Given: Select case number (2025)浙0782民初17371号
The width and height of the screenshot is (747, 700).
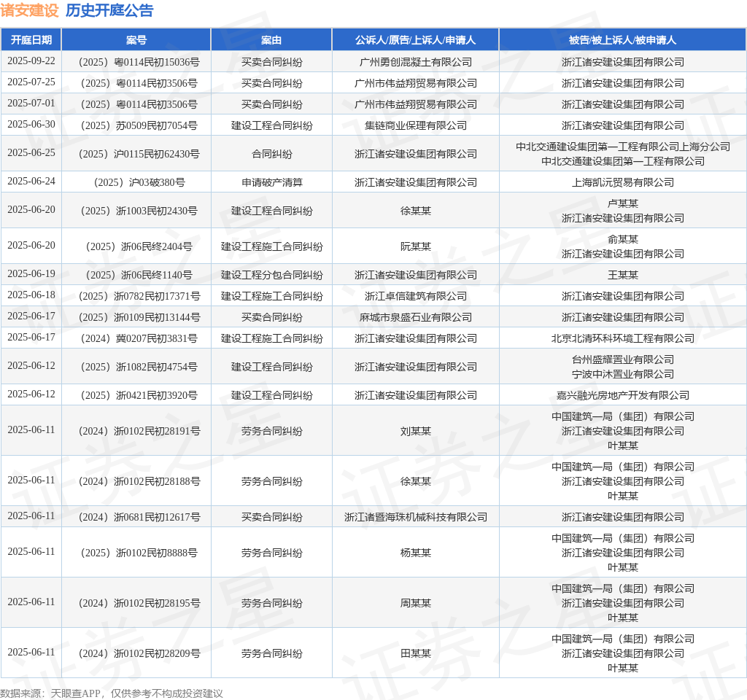Looking at the screenshot, I should click(x=139, y=296).
